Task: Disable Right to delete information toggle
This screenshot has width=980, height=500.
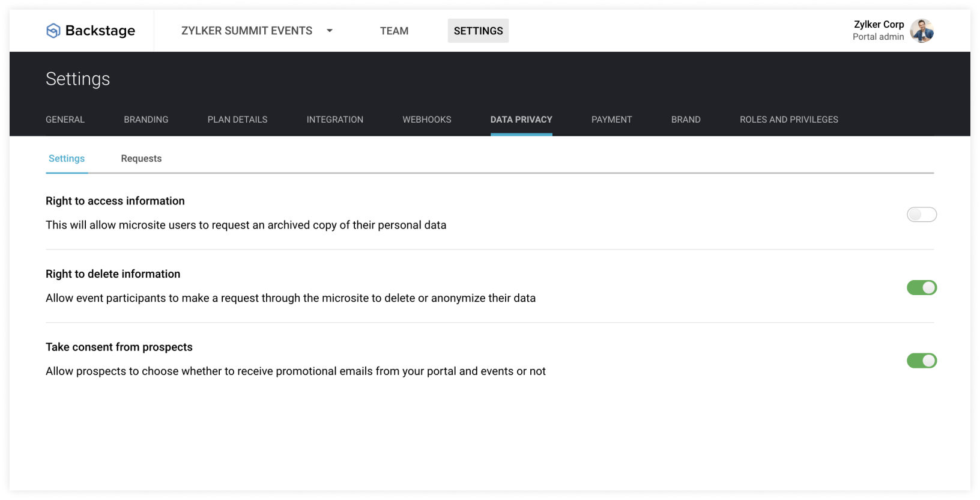Action: point(921,288)
